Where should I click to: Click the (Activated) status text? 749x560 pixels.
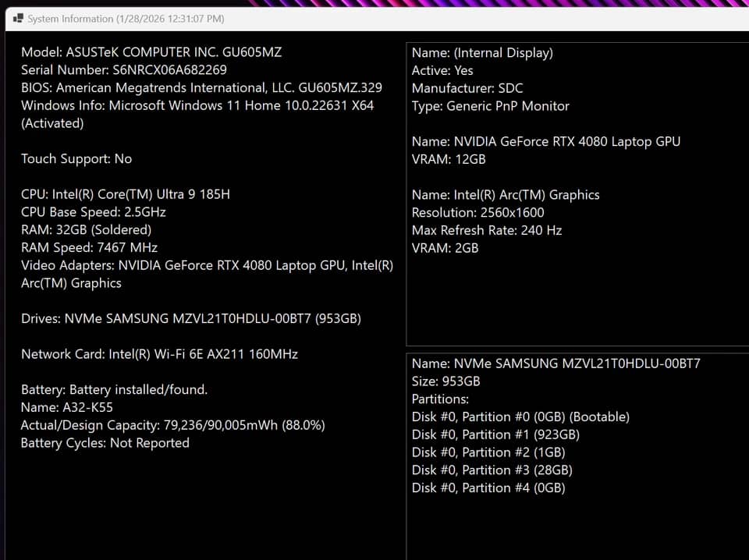[x=52, y=123]
